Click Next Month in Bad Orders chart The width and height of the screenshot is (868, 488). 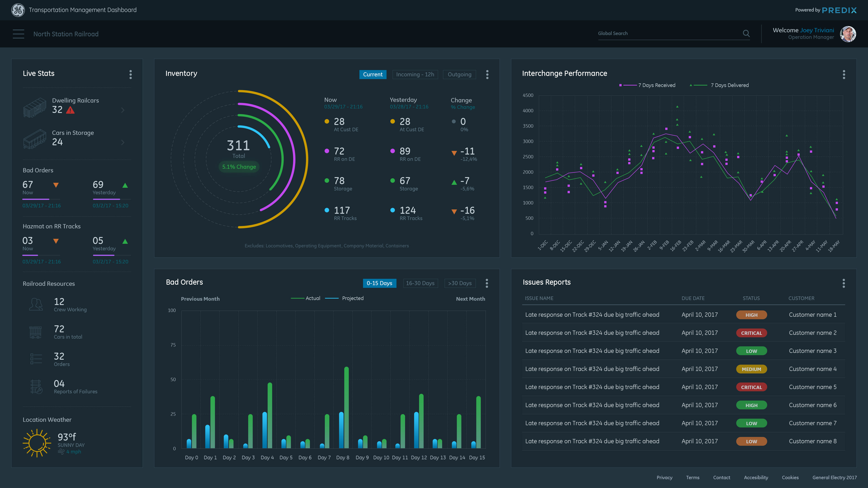470,299
